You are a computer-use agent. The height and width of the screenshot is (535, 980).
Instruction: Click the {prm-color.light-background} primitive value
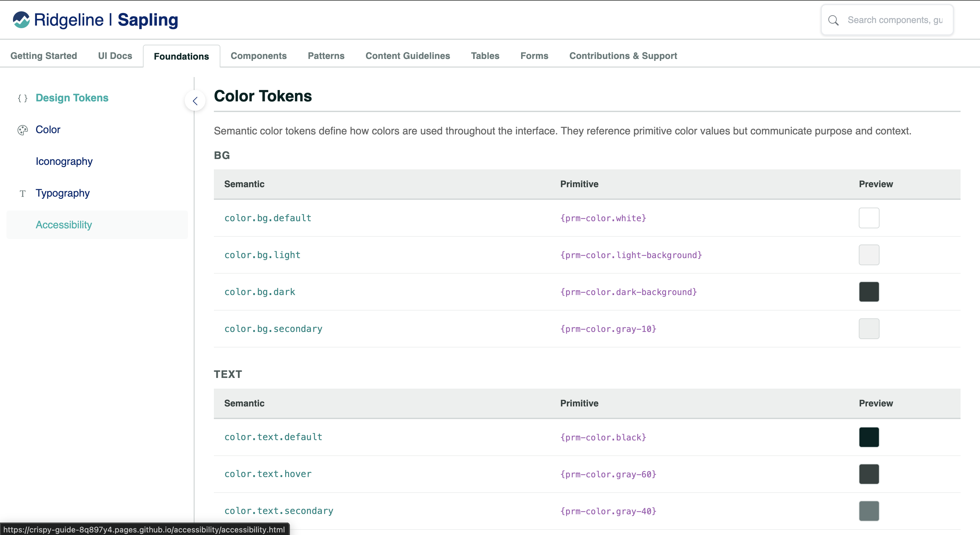[631, 255]
